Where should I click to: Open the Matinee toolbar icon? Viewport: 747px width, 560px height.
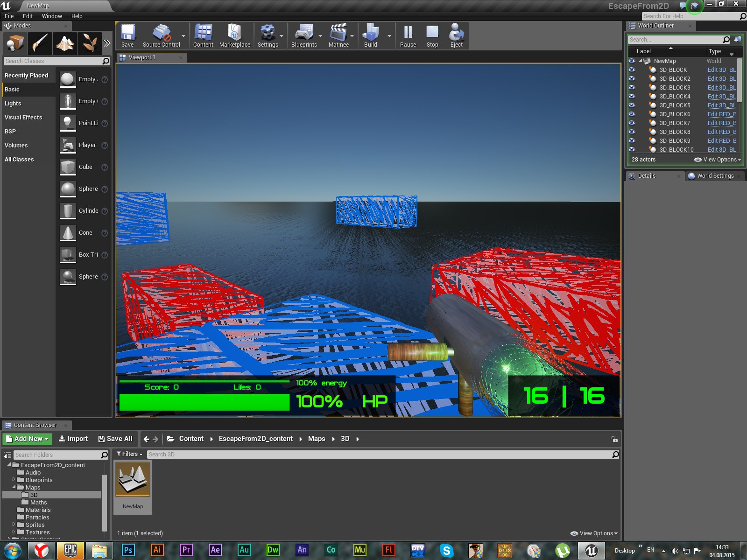(338, 35)
